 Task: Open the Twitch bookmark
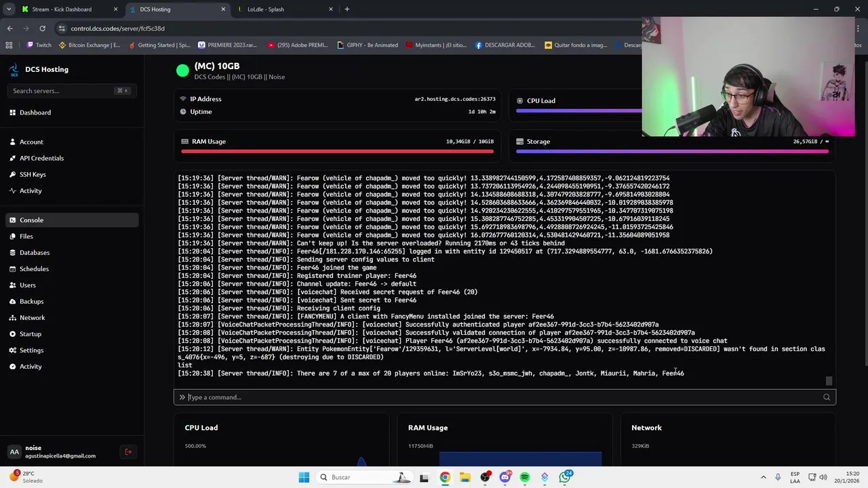[39, 45]
